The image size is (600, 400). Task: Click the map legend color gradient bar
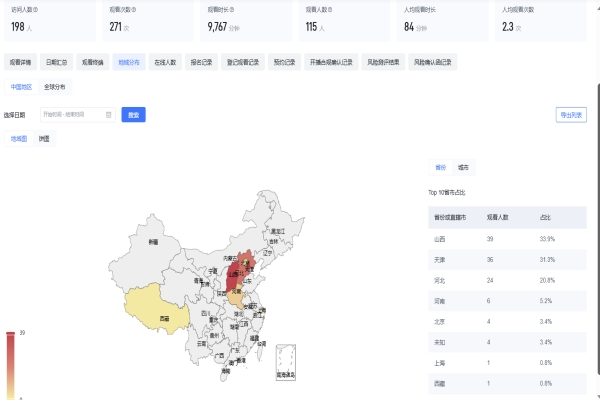[10, 365]
